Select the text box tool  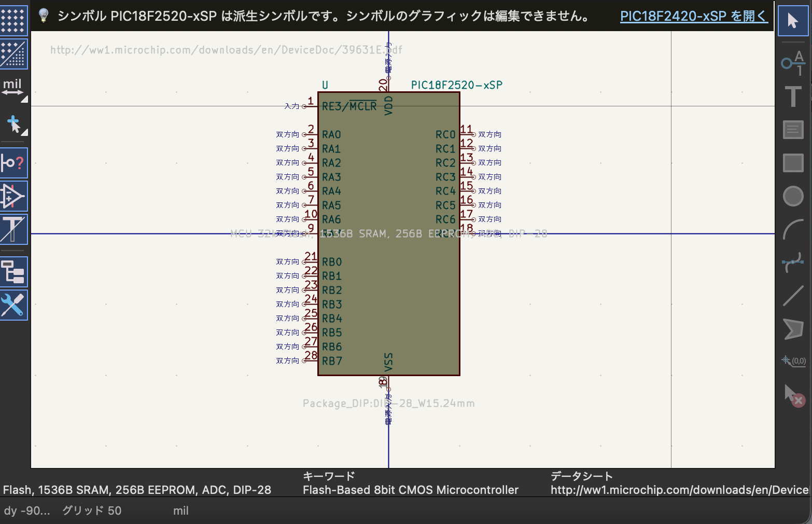pyautogui.click(x=793, y=130)
